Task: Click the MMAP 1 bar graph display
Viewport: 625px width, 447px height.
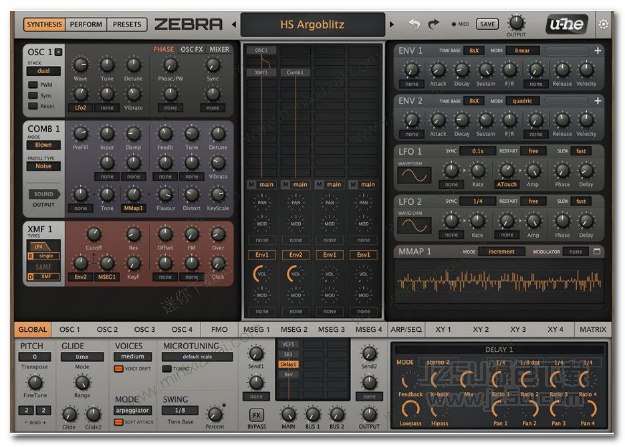Action: [499, 282]
